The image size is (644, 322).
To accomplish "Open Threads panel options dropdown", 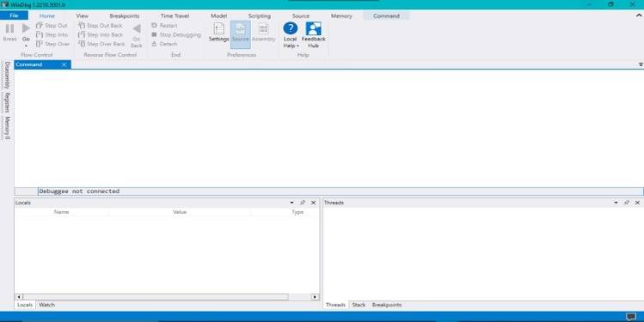I will 616,203.
